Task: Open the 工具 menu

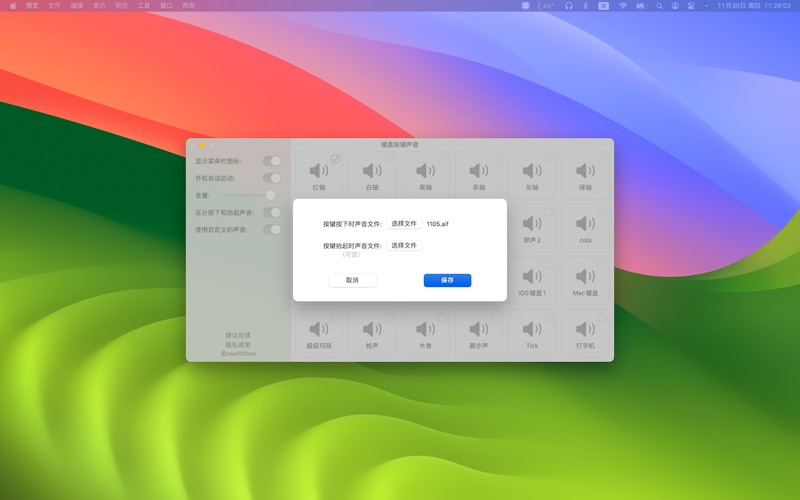Action: click(x=144, y=6)
